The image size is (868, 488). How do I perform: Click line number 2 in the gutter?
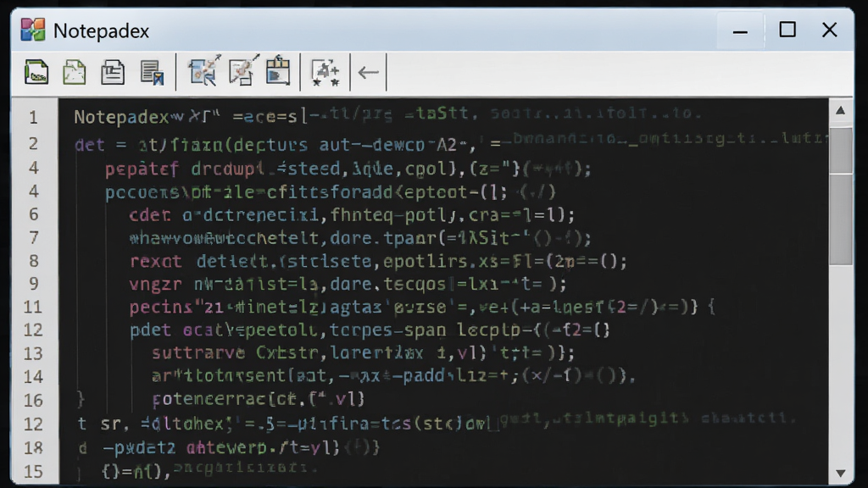coord(34,144)
